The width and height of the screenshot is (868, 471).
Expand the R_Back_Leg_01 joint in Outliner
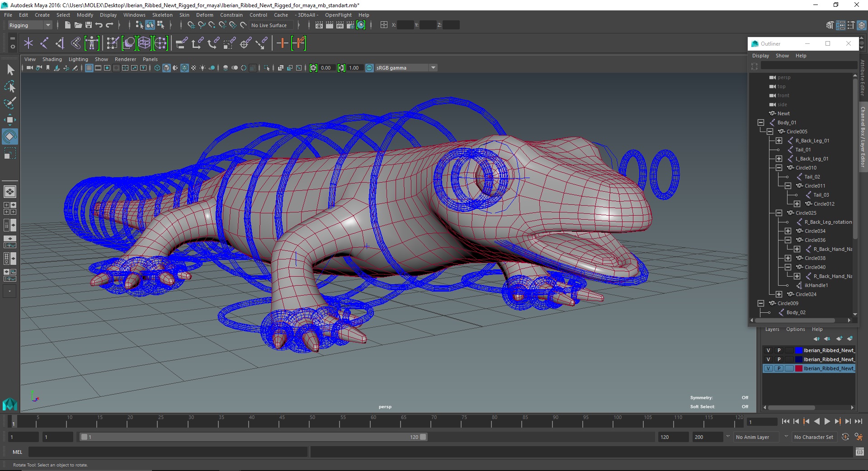pyautogui.click(x=779, y=141)
